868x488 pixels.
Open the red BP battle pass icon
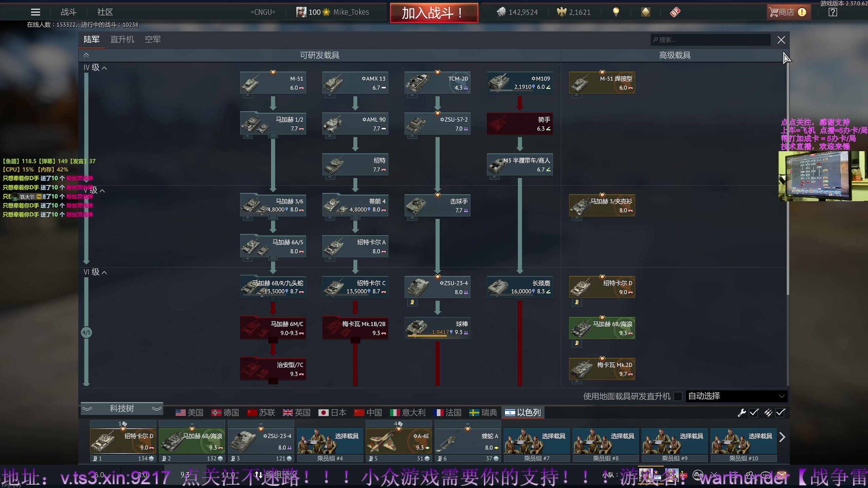pos(675,12)
